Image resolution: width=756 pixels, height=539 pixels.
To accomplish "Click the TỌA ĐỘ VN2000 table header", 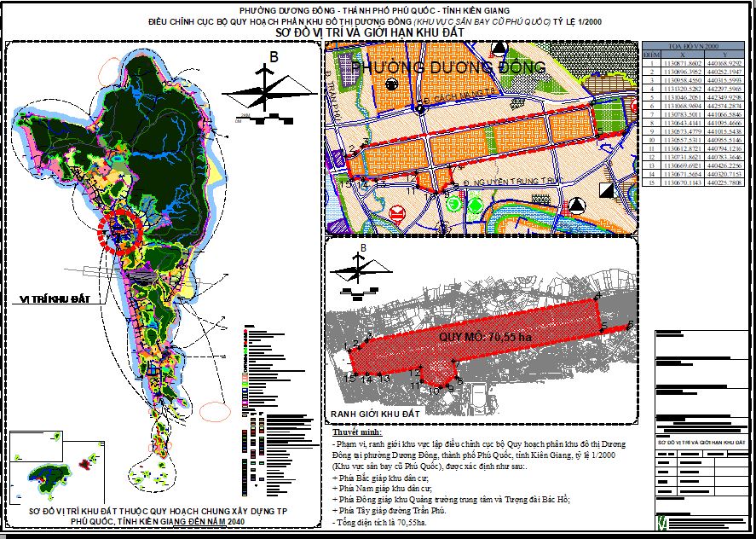I will click(688, 46).
